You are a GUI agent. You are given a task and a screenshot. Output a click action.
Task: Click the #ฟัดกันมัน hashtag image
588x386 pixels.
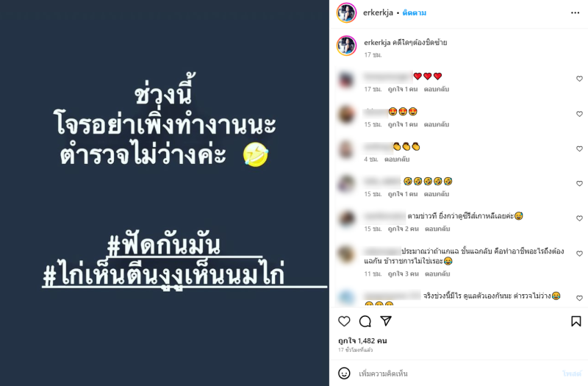[x=163, y=246]
